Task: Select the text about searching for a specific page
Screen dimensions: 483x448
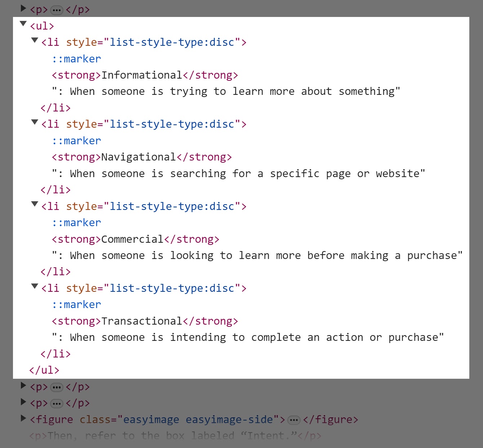Action: pyautogui.click(x=238, y=174)
